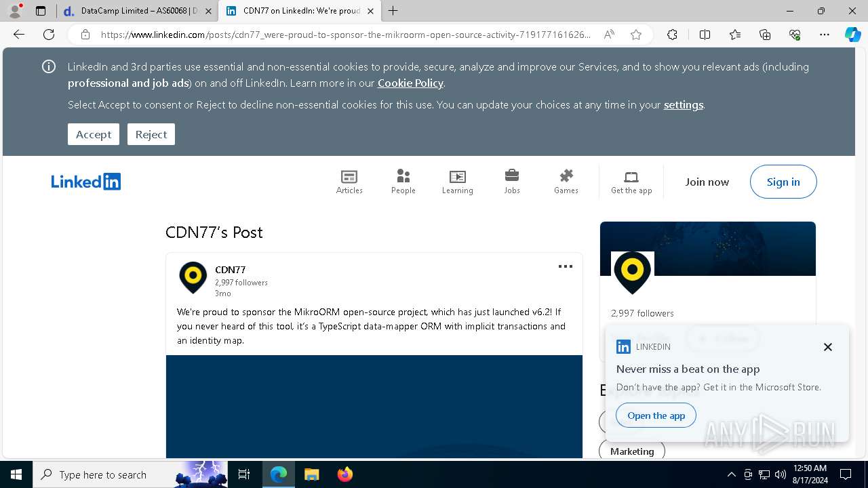868x488 pixels.
Task: Click the CDN77 name in the post
Action: pyautogui.click(x=231, y=270)
